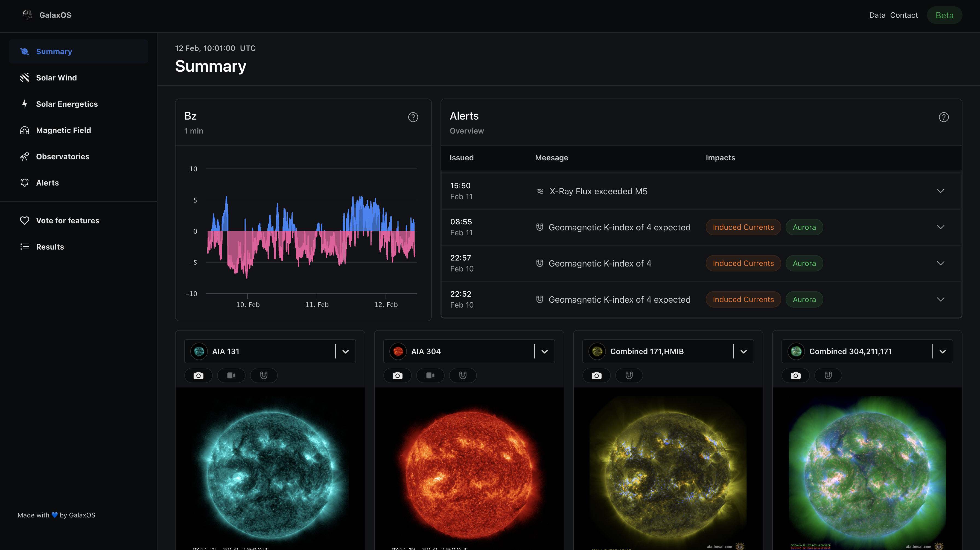Open Alerts from the sidebar
The height and width of the screenshot is (550, 980).
click(78, 183)
